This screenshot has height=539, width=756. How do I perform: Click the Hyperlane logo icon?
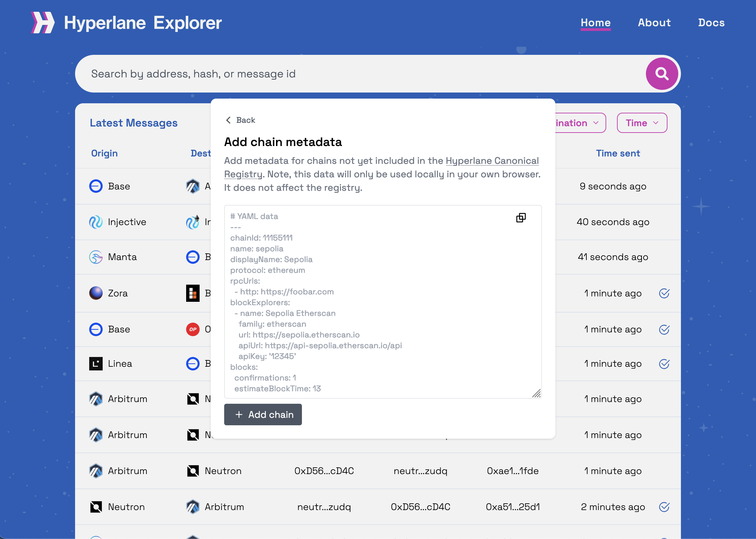tap(42, 23)
